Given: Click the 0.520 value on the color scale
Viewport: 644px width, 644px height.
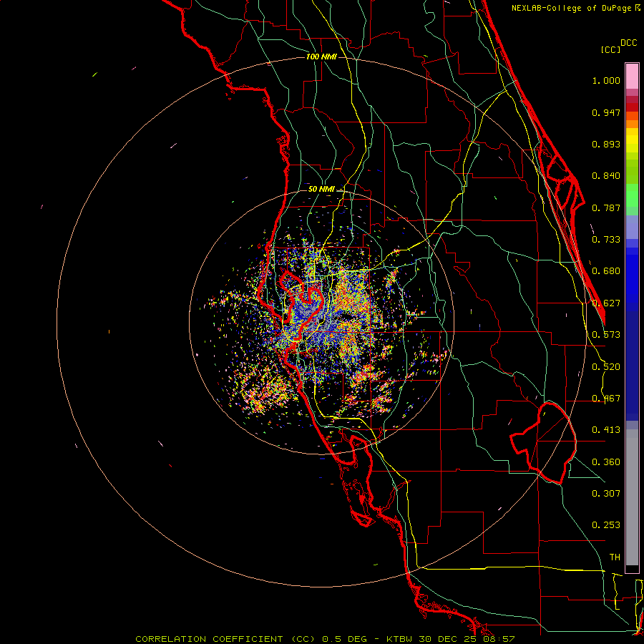Looking at the screenshot, I should pos(606,367).
